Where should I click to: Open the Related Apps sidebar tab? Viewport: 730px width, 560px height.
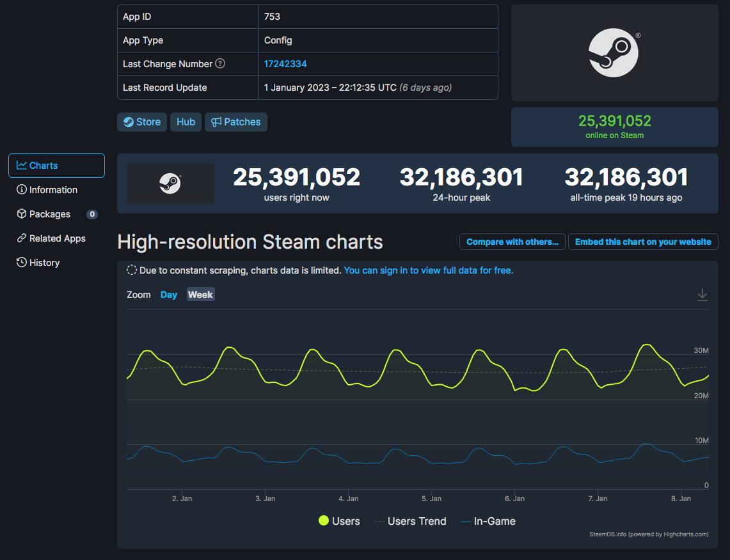(56, 238)
